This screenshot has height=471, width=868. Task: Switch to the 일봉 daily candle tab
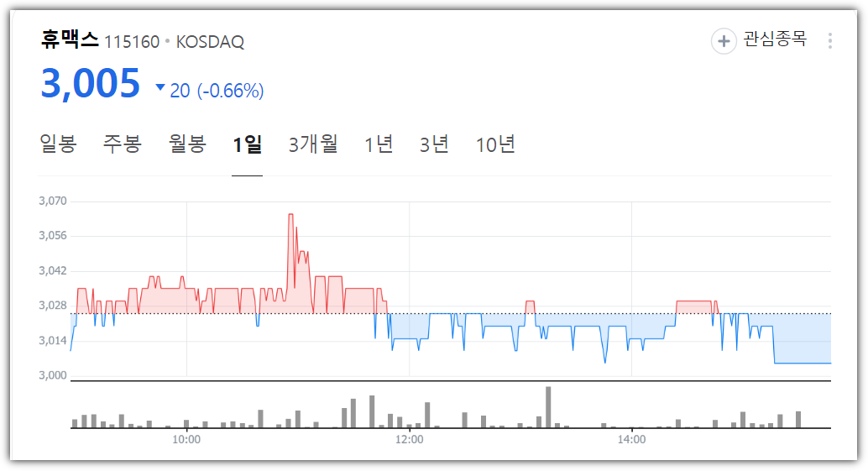[x=58, y=144]
